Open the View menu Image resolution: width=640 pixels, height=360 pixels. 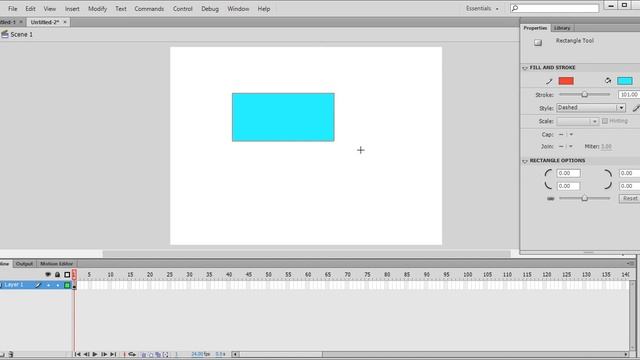49,9
